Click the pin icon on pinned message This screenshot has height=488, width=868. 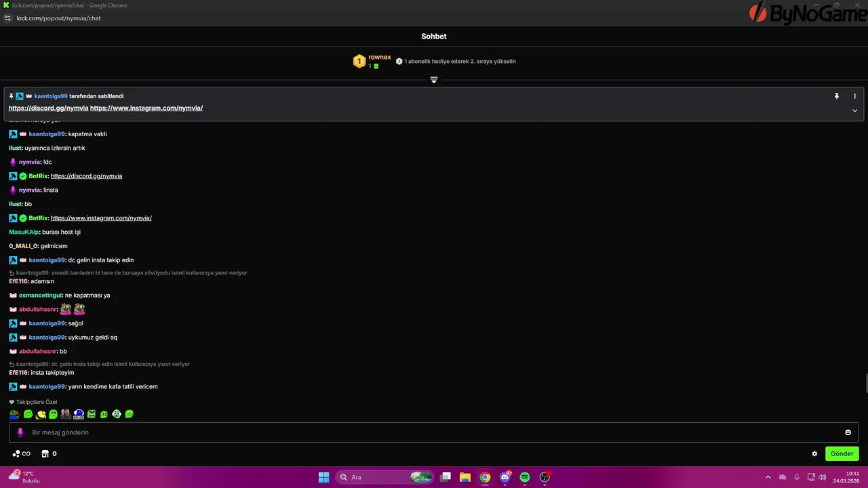[837, 96]
